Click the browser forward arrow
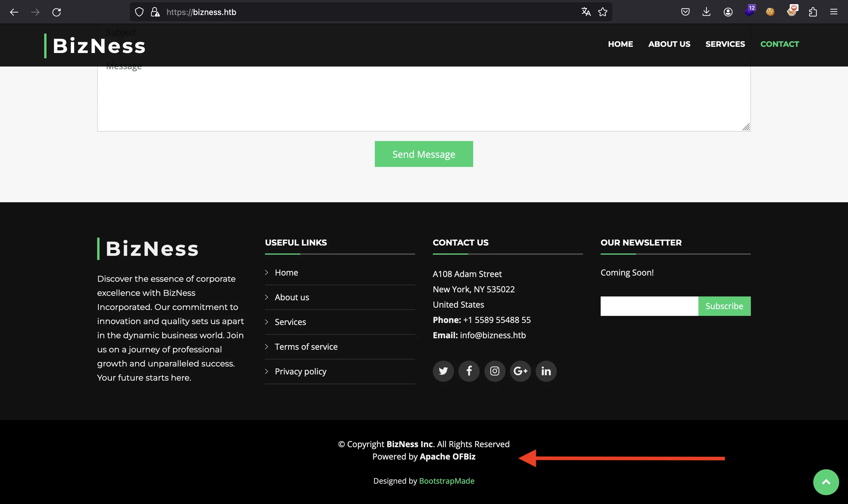This screenshot has width=848, height=504. point(35,12)
